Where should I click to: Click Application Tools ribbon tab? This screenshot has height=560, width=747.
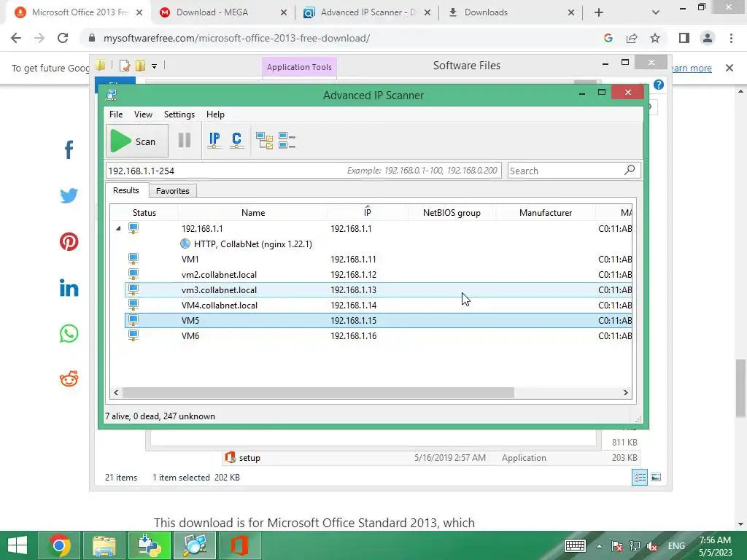(299, 67)
